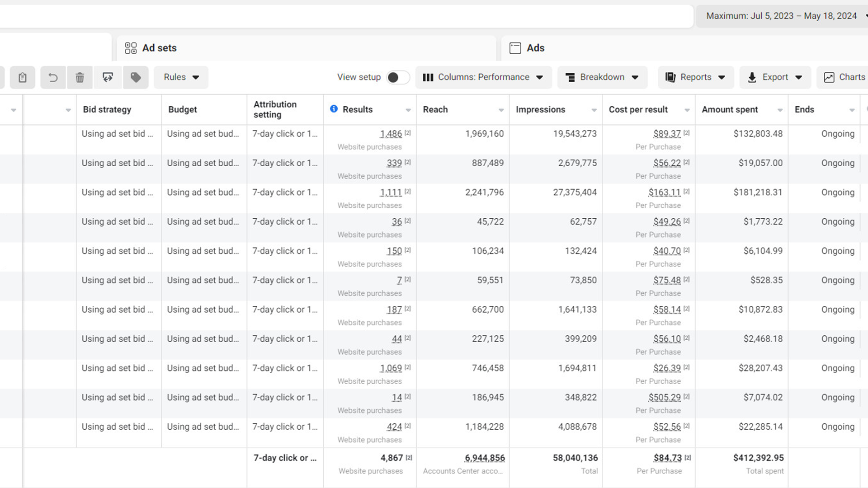Switch to the Ad sets tab
This screenshot has height=488, width=868.
(159, 48)
